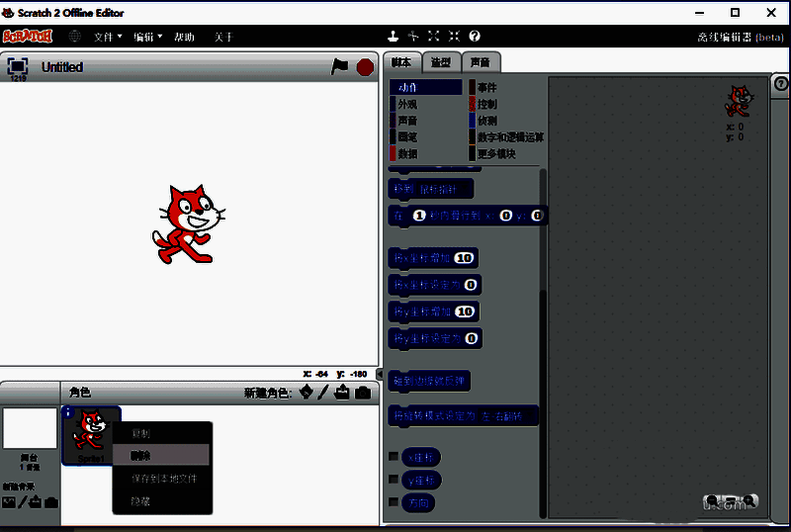
Task: Open the 编辑 dropdown menu
Action: click(148, 37)
